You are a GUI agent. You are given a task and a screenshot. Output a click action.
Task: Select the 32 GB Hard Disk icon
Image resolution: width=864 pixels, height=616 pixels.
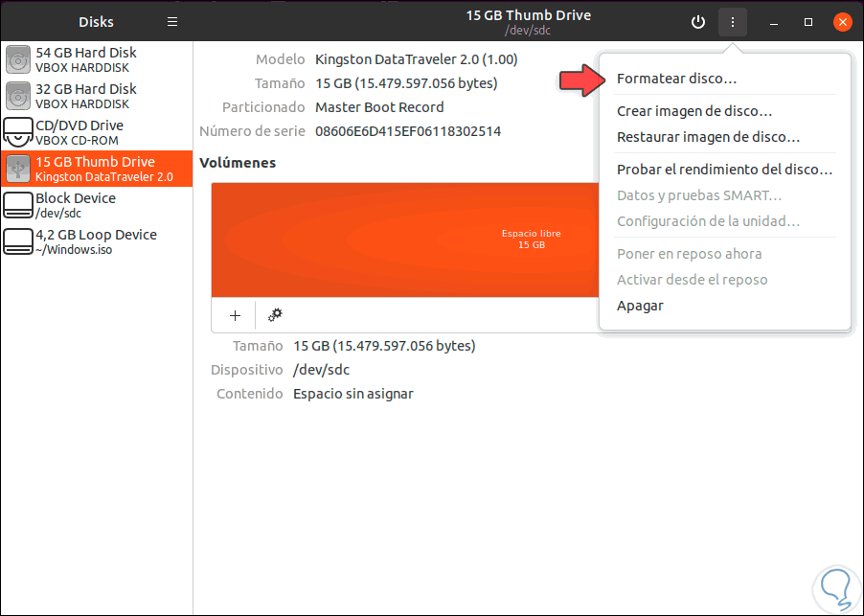click(17, 96)
